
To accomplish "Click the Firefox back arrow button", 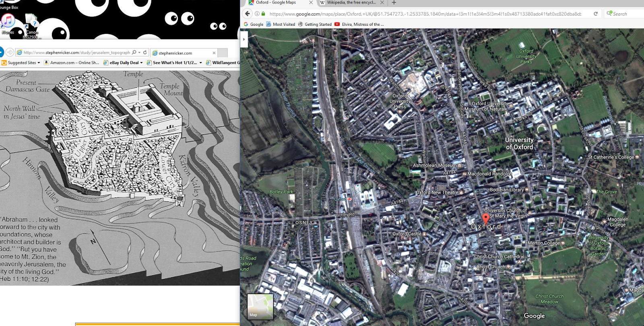I will (248, 14).
